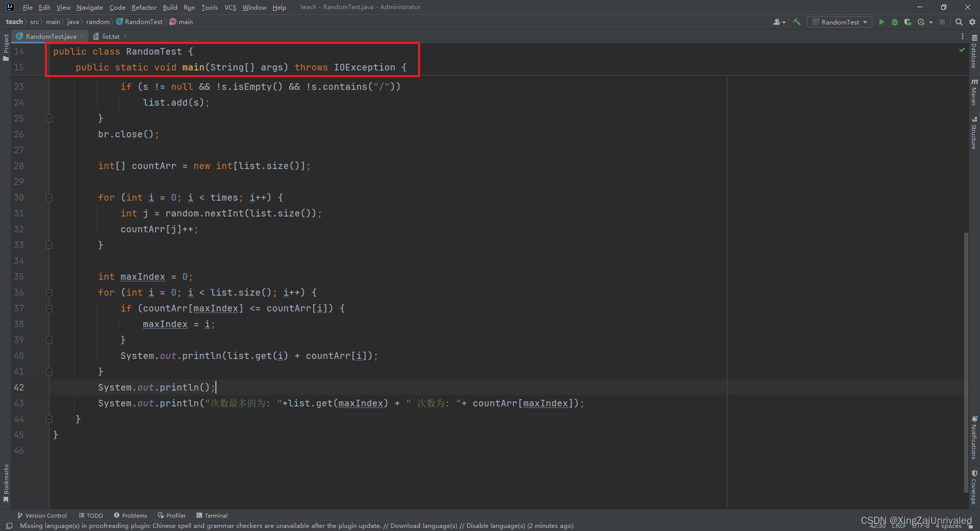Toggle the Terminal tool window
The image size is (980, 531).
212,515
